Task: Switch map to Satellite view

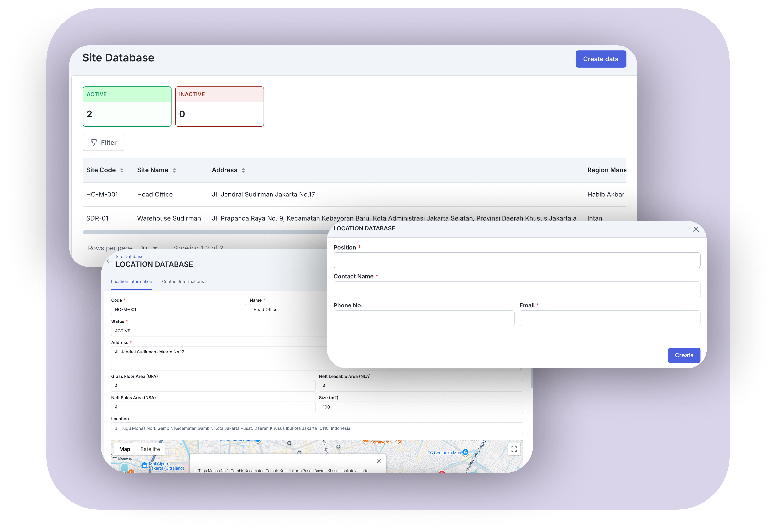Action: tap(150, 449)
